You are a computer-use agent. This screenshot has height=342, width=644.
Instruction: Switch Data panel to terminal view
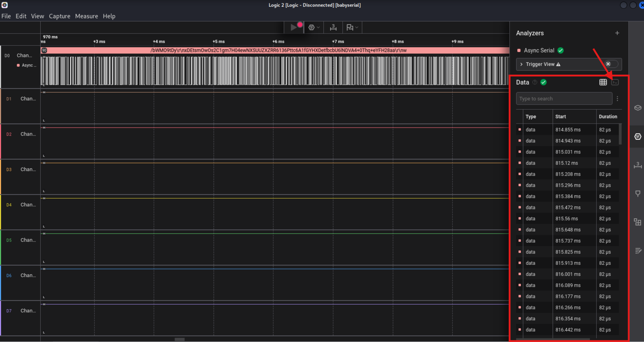tap(615, 82)
